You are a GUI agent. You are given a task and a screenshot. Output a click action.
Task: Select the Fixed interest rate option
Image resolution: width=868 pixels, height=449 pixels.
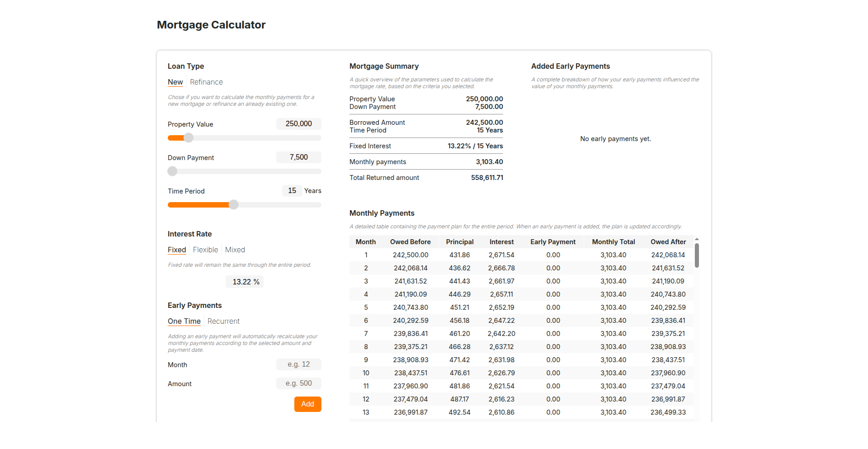(177, 250)
